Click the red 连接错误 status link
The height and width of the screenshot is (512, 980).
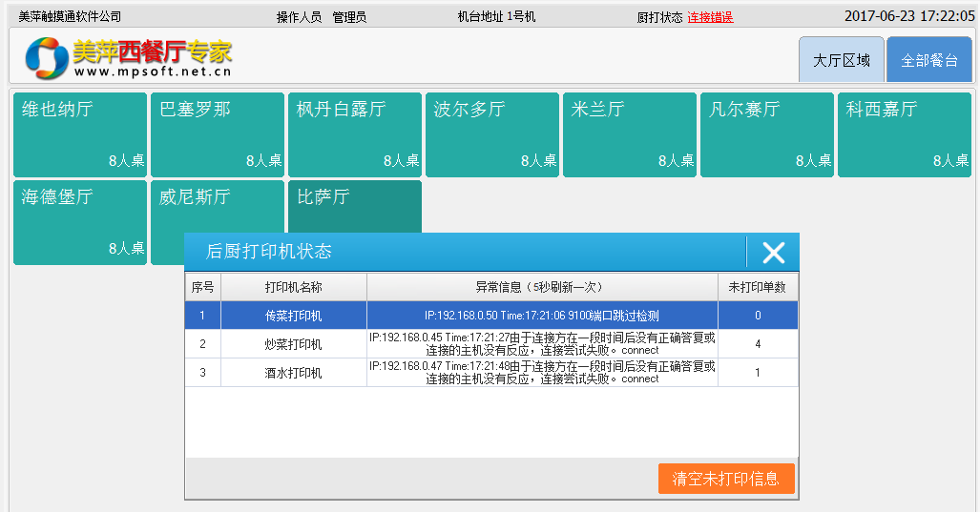point(710,17)
